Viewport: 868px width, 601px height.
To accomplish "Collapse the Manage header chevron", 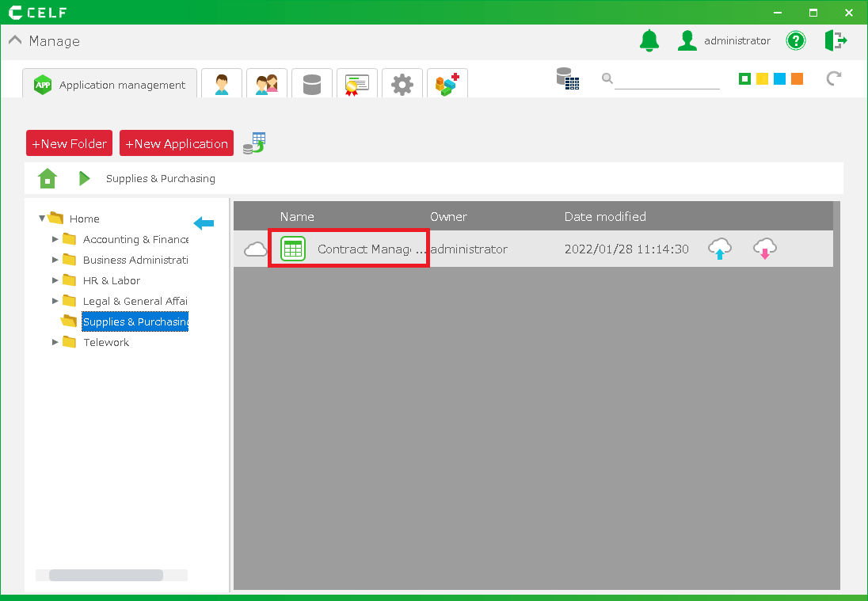I will pos(15,40).
